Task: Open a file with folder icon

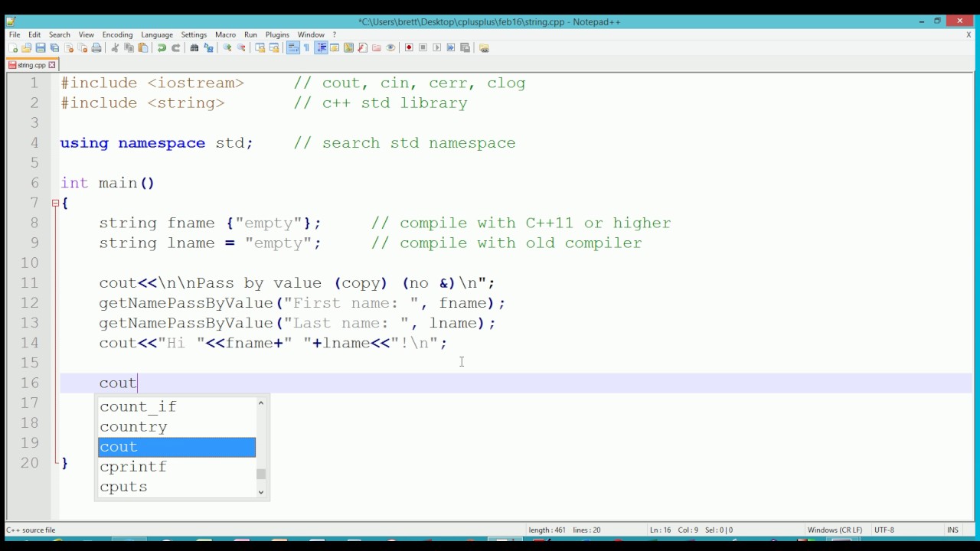Action: click(x=26, y=47)
